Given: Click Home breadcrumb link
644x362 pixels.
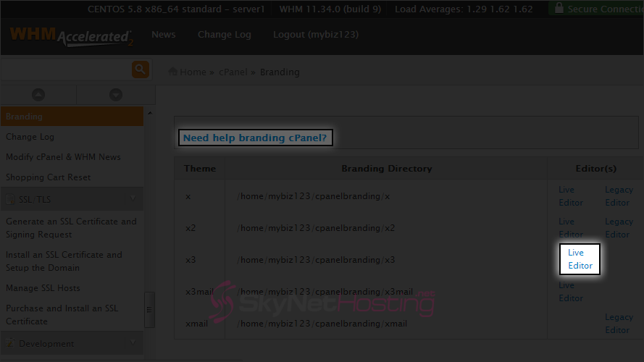Looking at the screenshot, I should pos(193,72).
